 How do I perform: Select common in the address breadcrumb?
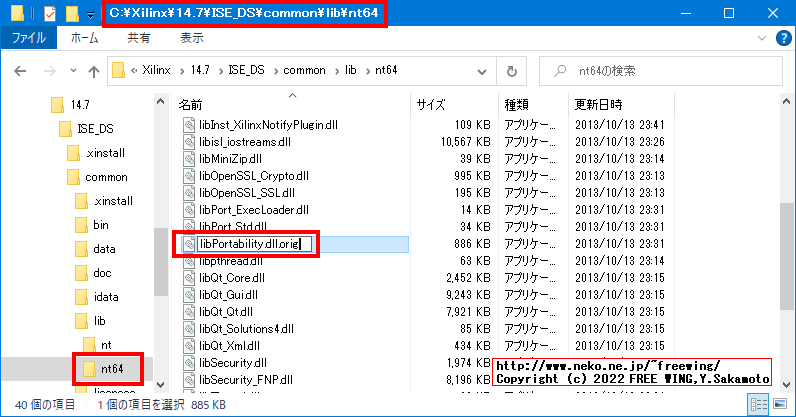304,70
